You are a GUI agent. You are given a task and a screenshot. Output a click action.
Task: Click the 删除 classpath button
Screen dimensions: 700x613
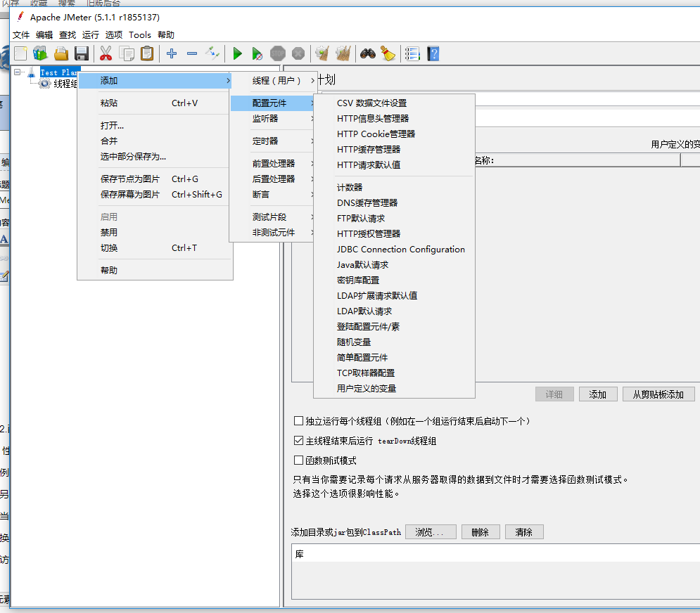[x=481, y=531]
